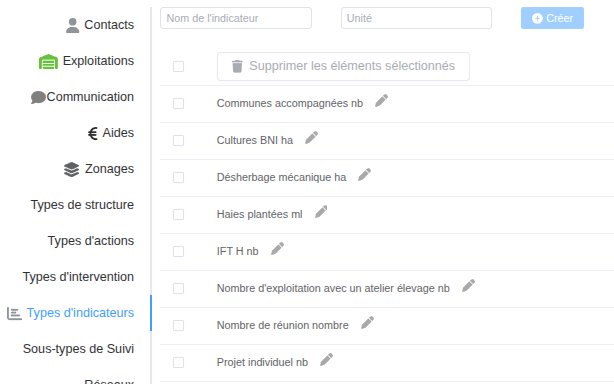This screenshot has height=384, width=614.
Task: Edit IFT H nb with pencil icon
Action: (278, 249)
